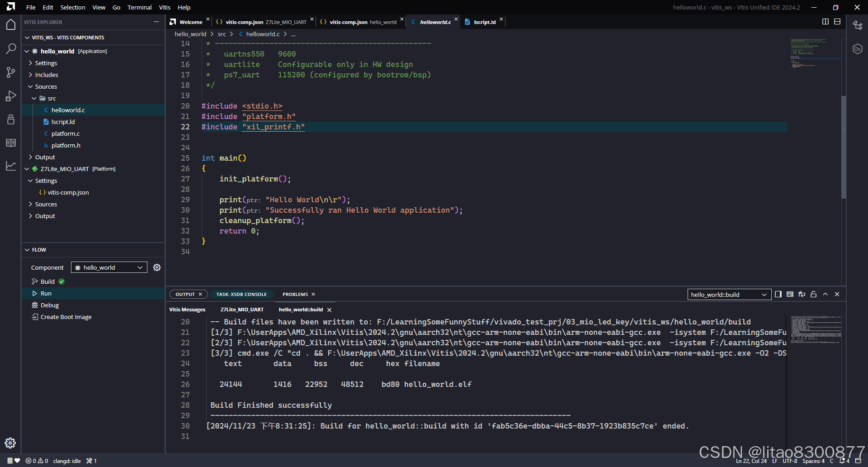Expand the Settings node under hello_world
This screenshot has height=467, width=868.
coord(30,63)
